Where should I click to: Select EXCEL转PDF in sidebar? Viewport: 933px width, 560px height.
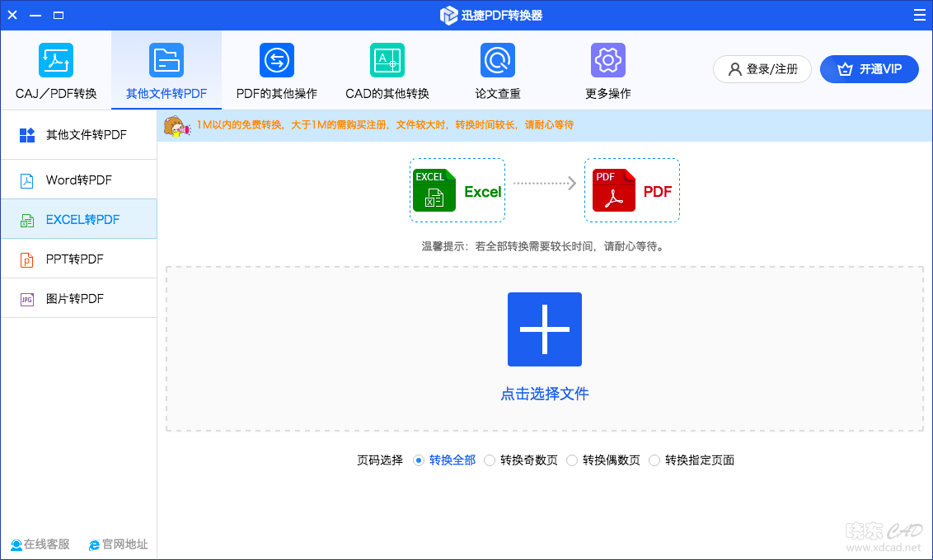(x=78, y=219)
